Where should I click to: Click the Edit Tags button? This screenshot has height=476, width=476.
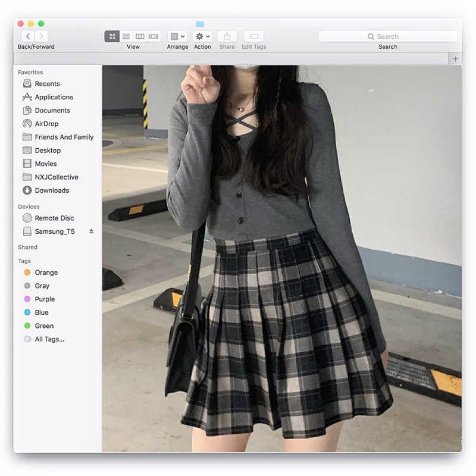point(253,36)
